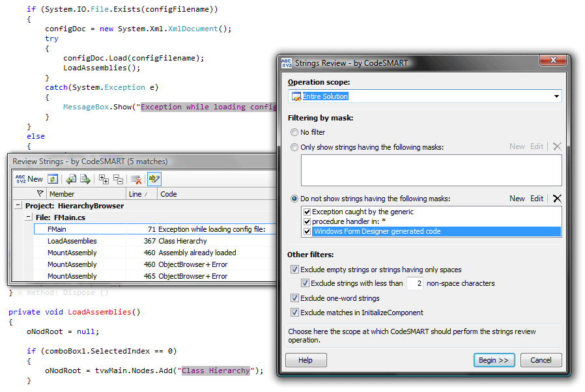585x392 pixels.
Task: Click the XmlDocument type in code
Action: click(x=193, y=29)
